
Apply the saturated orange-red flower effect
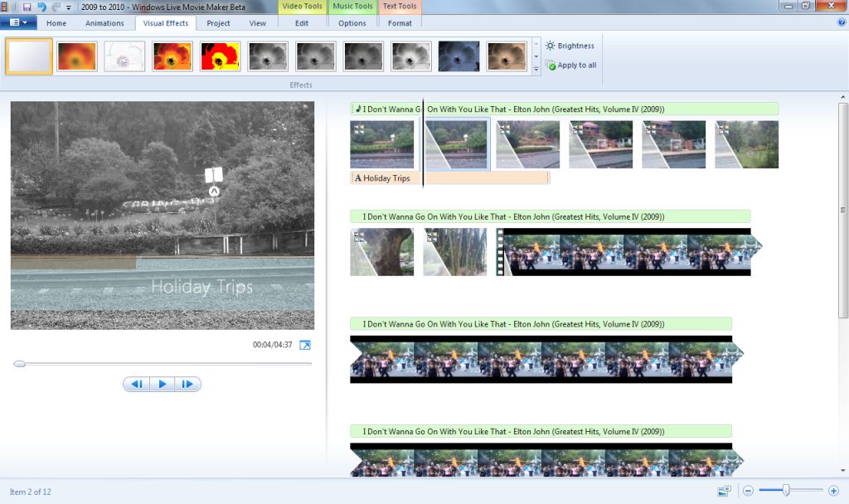(x=172, y=56)
